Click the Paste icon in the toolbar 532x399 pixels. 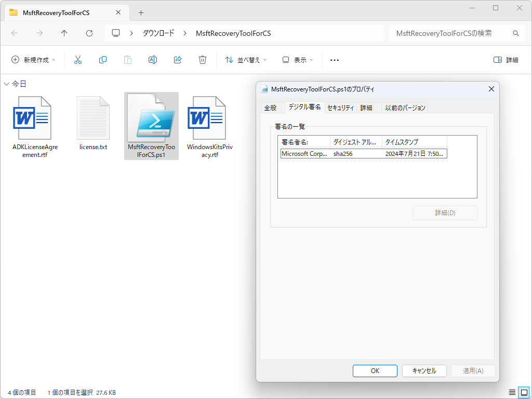pos(127,59)
